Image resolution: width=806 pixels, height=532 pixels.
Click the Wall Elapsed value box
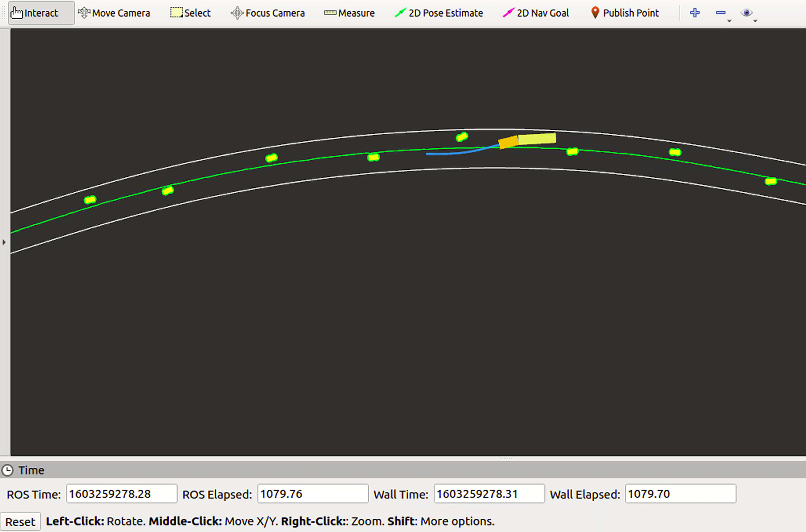680,494
